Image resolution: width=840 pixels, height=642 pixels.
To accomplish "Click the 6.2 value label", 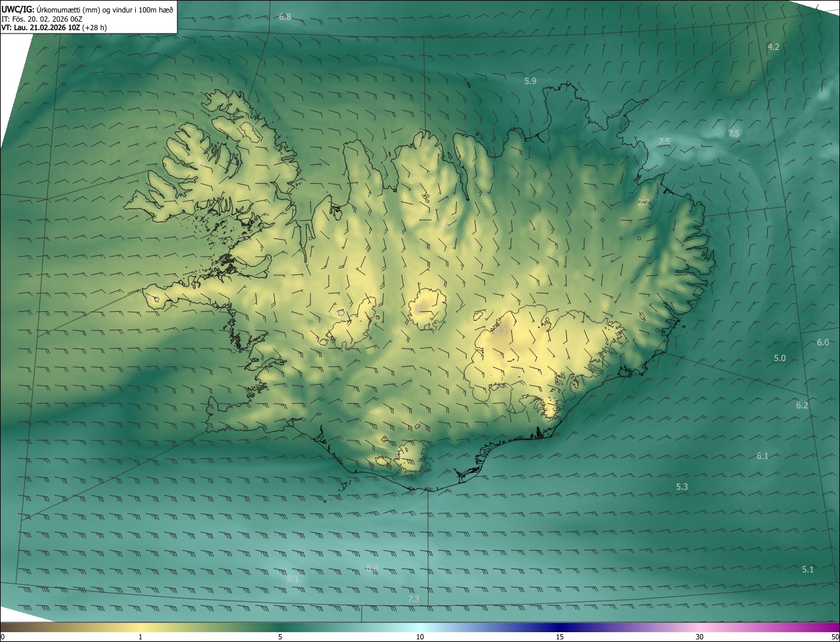I will click(802, 405).
